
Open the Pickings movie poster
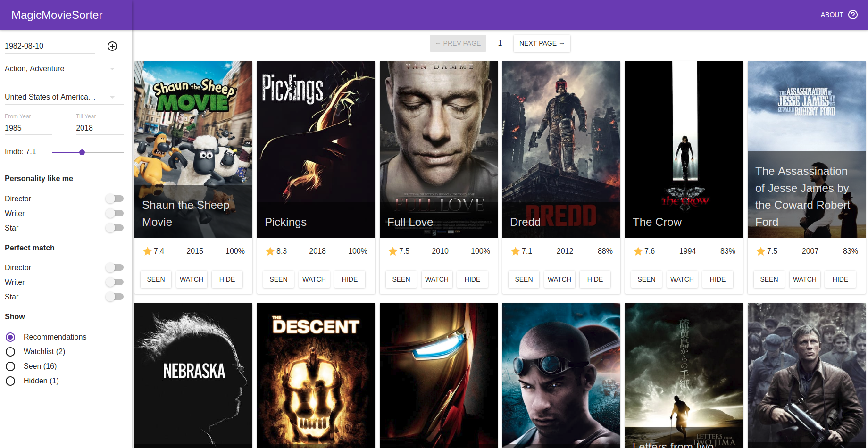316,149
